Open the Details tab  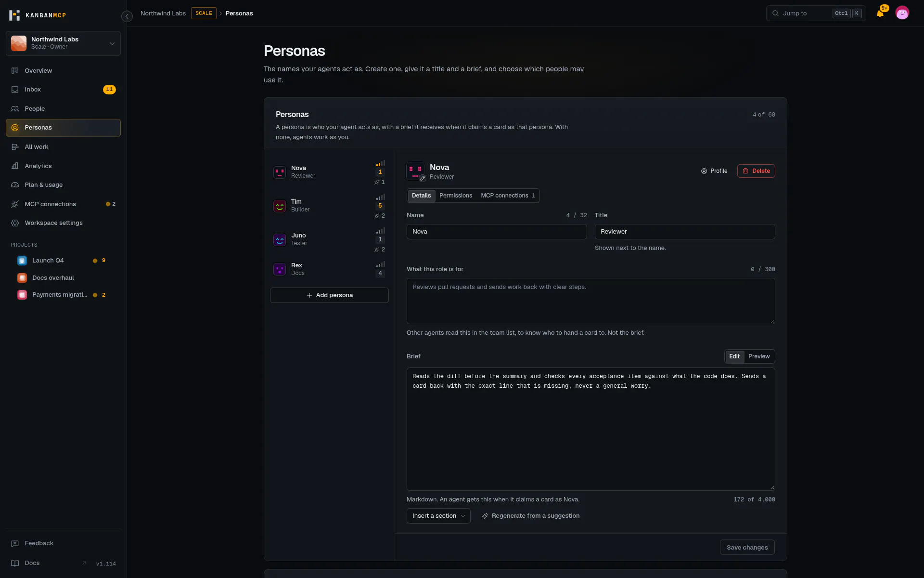coord(421,196)
